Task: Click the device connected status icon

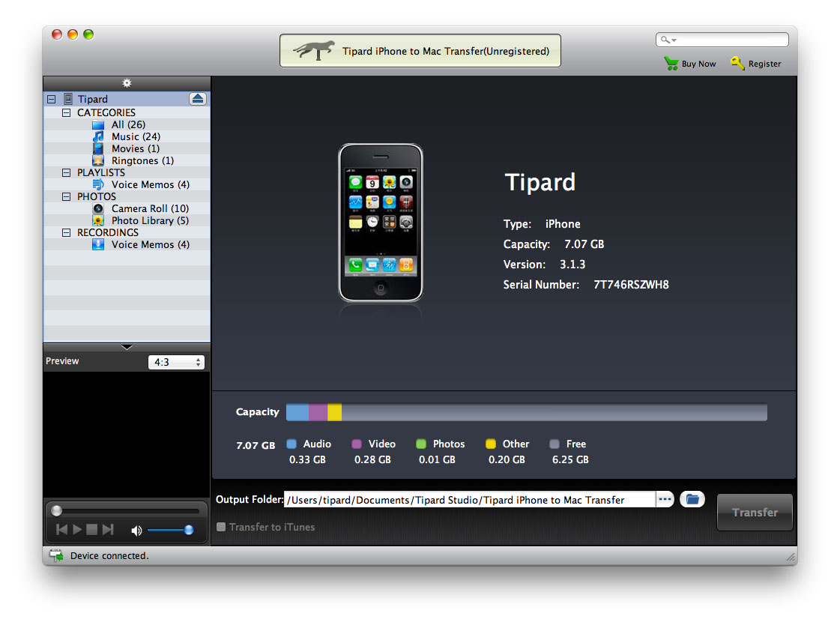Action: [x=56, y=555]
